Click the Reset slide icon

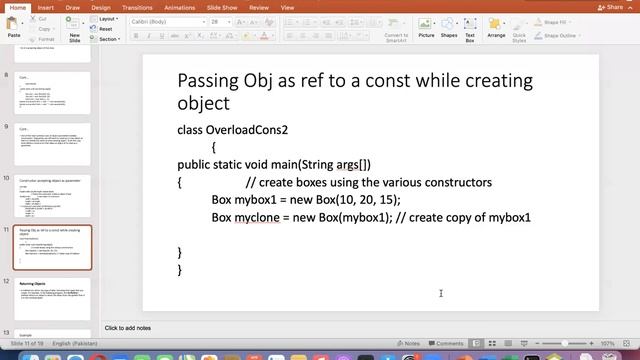(93, 29)
